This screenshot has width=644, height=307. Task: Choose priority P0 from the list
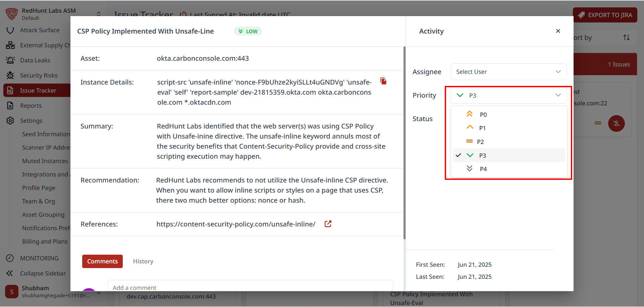point(509,114)
